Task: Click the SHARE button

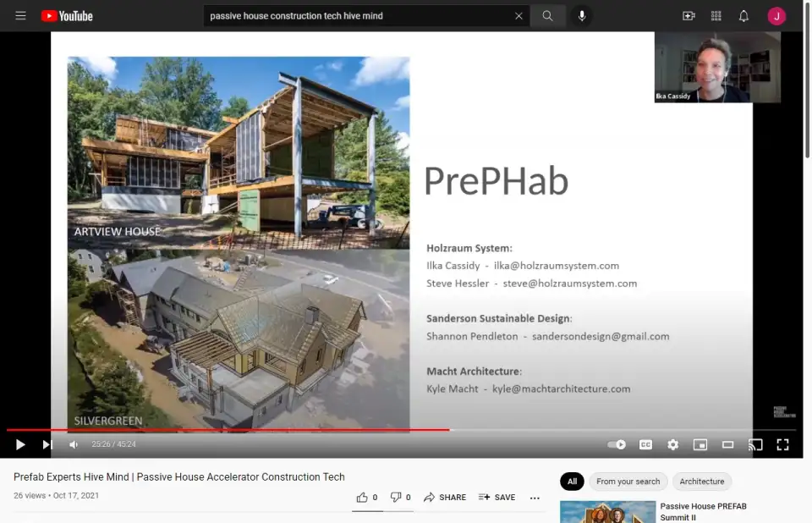Action: click(445, 498)
